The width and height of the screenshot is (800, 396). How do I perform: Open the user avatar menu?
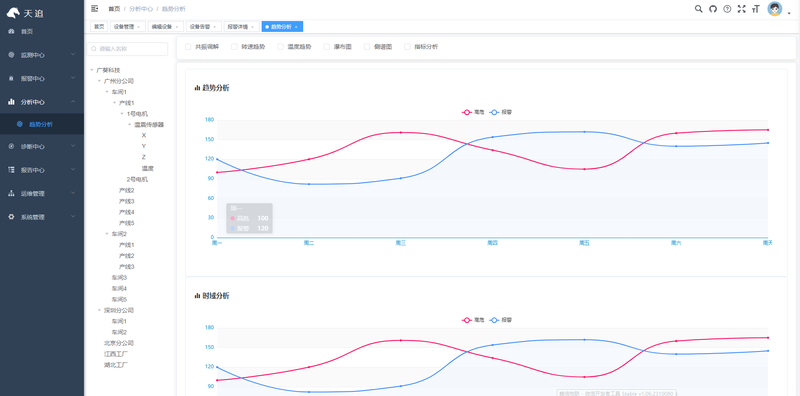774,9
